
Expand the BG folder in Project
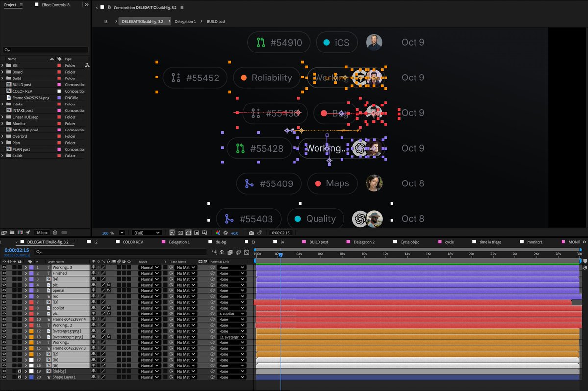(x=2, y=65)
